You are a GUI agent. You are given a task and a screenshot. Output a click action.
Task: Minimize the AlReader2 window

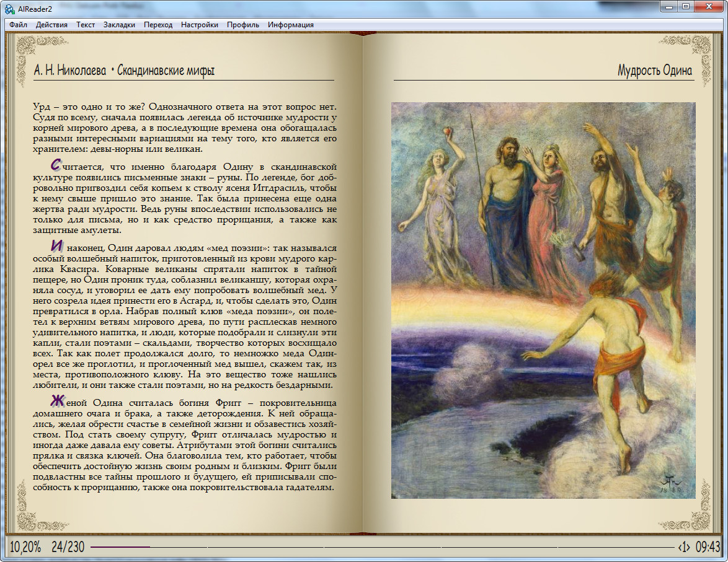669,7
